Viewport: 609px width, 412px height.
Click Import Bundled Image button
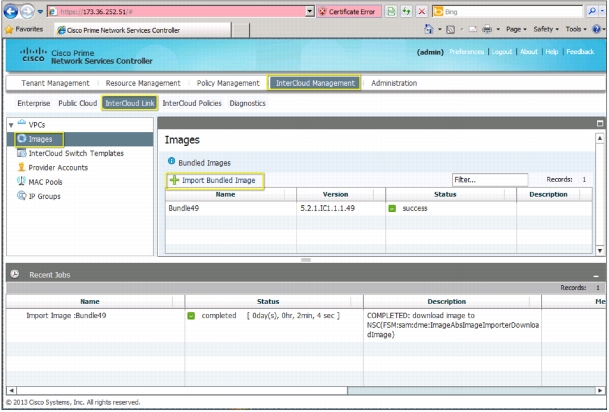(x=215, y=181)
